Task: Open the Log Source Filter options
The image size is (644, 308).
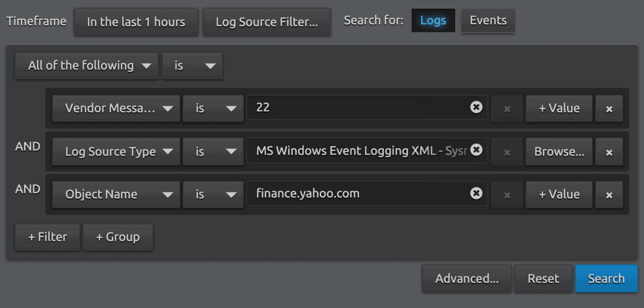Action: pyautogui.click(x=267, y=21)
